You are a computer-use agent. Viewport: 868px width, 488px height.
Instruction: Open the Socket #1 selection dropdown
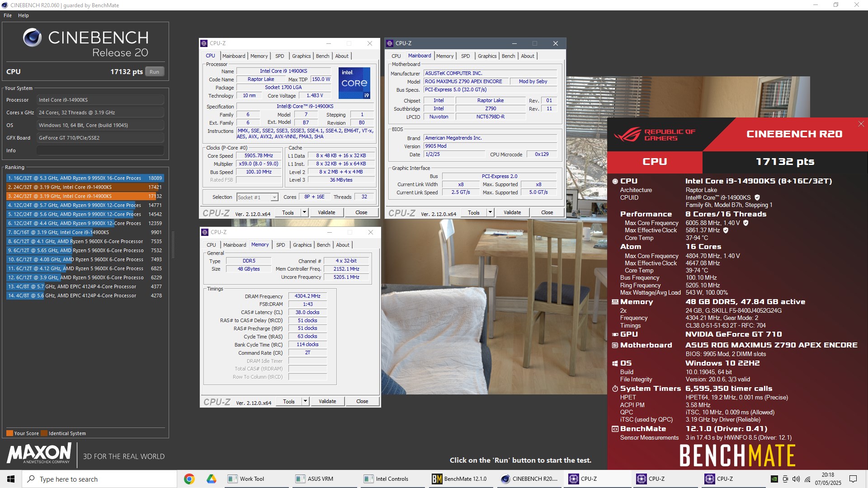click(x=274, y=197)
